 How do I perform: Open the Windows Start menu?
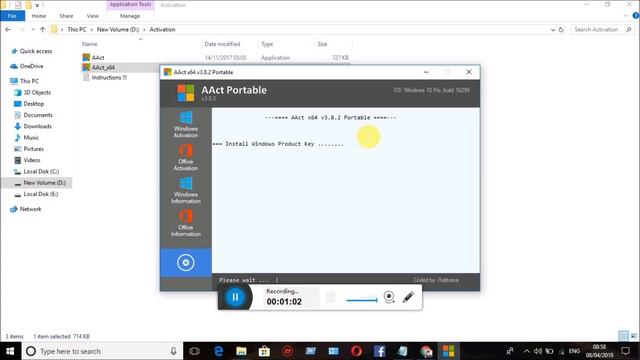pos(10,351)
